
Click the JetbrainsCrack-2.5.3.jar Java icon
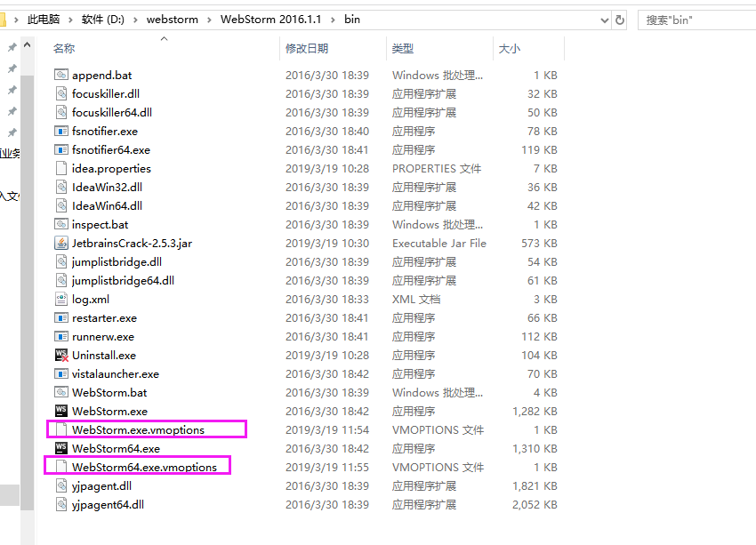point(61,243)
